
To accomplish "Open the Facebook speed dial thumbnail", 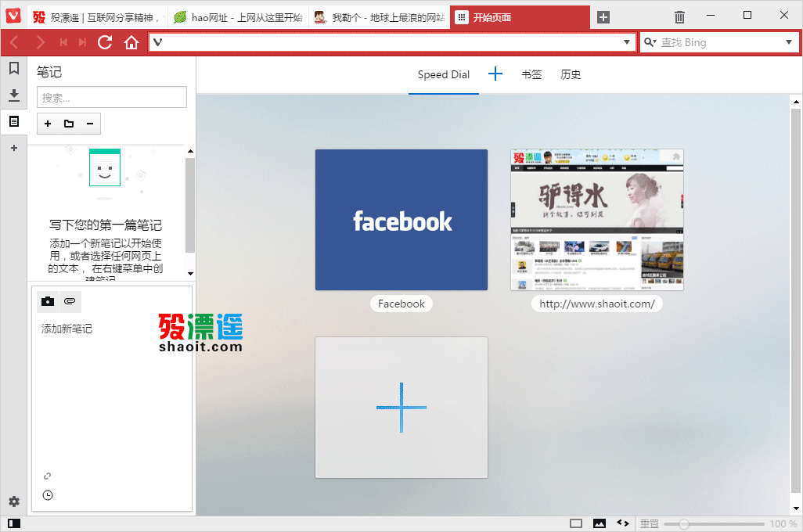I will coord(401,220).
